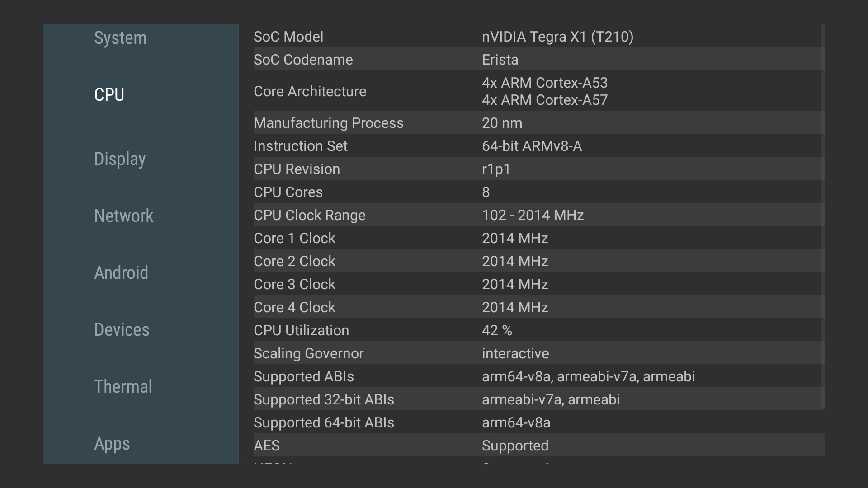Switch to the Display section
This screenshot has width=868, height=488.
click(120, 159)
